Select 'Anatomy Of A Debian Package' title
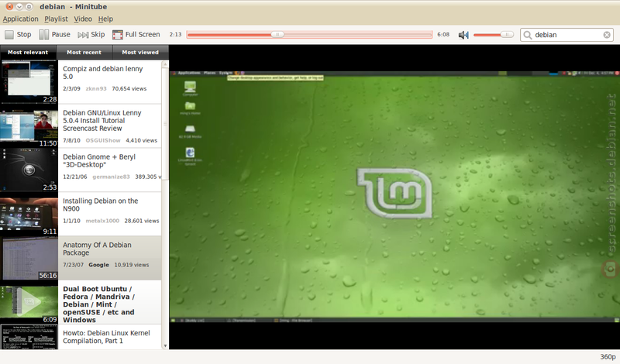Image resolution: width=620 pixels, height=364 pixels. [98, 249]
